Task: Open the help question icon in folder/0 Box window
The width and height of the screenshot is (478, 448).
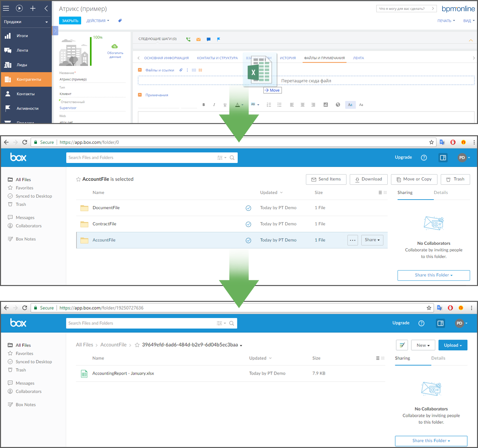Action: click(x=424, y=158)
